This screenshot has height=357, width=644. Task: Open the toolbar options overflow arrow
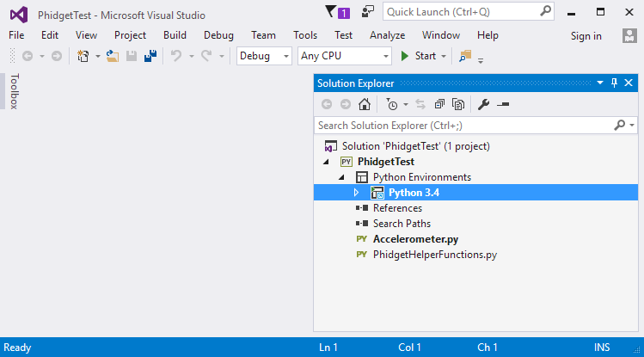pyautogui.click(x=481, y=60)
